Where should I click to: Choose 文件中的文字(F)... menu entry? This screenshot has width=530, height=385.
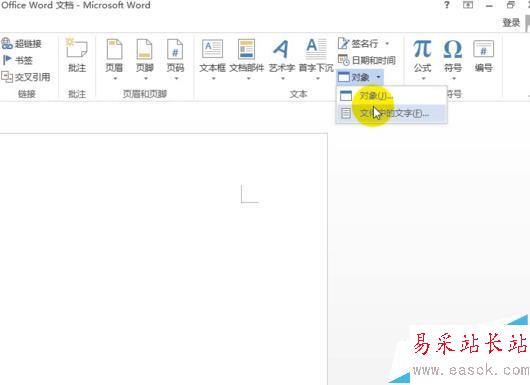[x=391, y=114]
